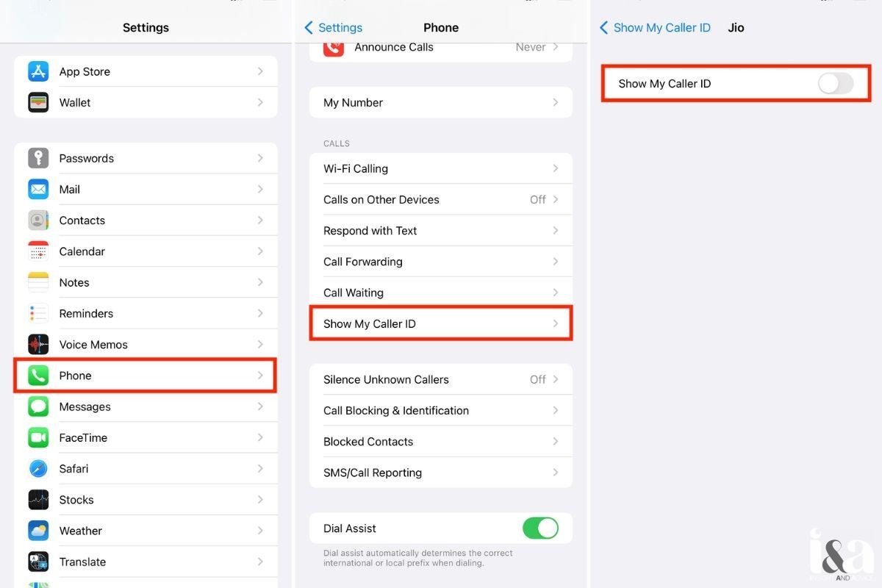Select the Weather icon
The height and width of the screenshot is (588, 882).
point(38,531)
